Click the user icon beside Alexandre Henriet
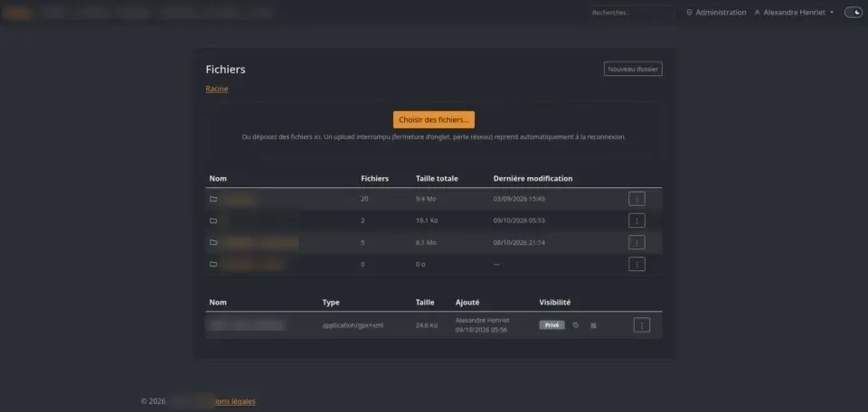The height and width of the screenshot is (412, 868). pyautogui.click(x=758, y=12)
